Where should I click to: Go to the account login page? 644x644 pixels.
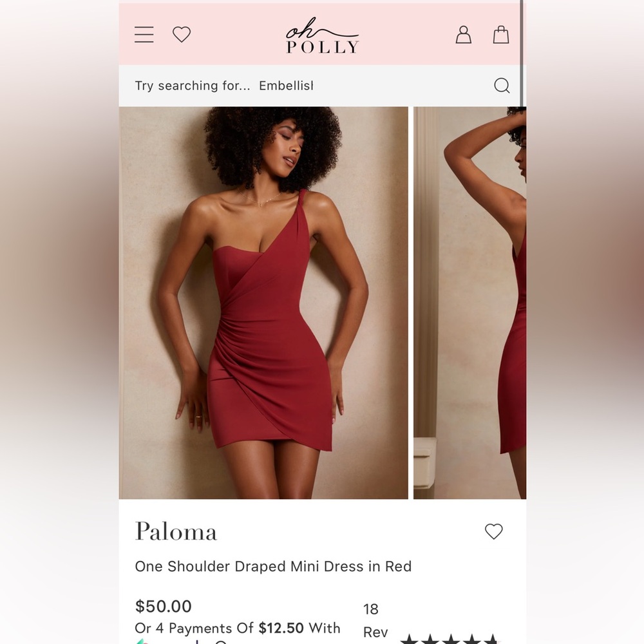click(x=463, y=35)
